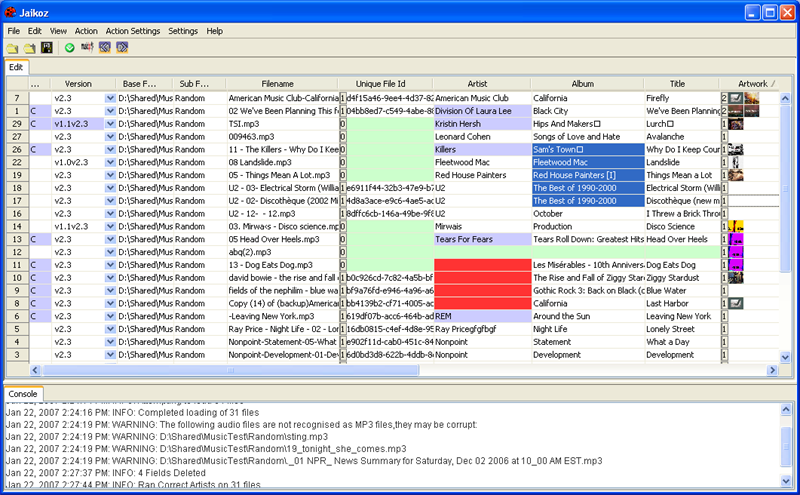Click the blue left-arrow toolbar icon

(104, 47)
